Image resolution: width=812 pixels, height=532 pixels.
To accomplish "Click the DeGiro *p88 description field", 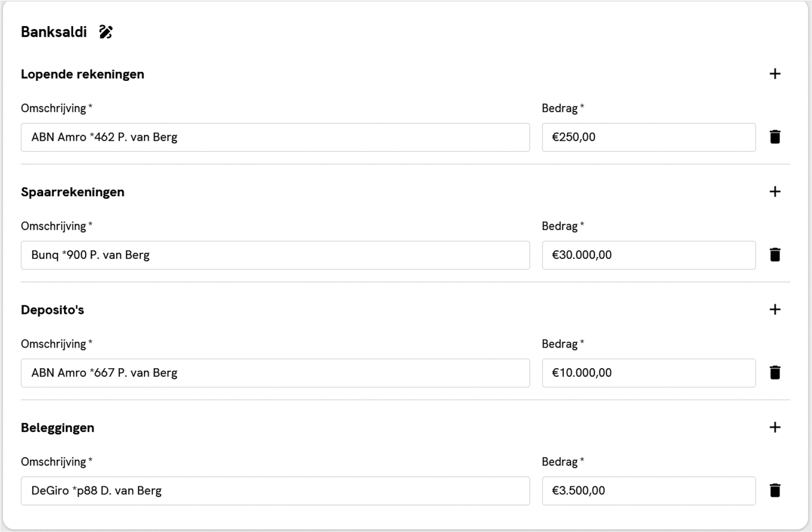I will click(275, 491).
